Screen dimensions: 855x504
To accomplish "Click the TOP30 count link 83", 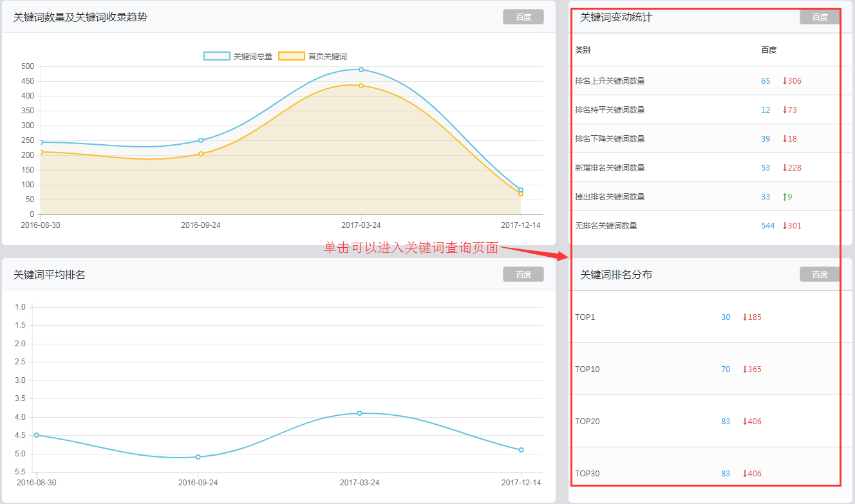I will [726, 474].
